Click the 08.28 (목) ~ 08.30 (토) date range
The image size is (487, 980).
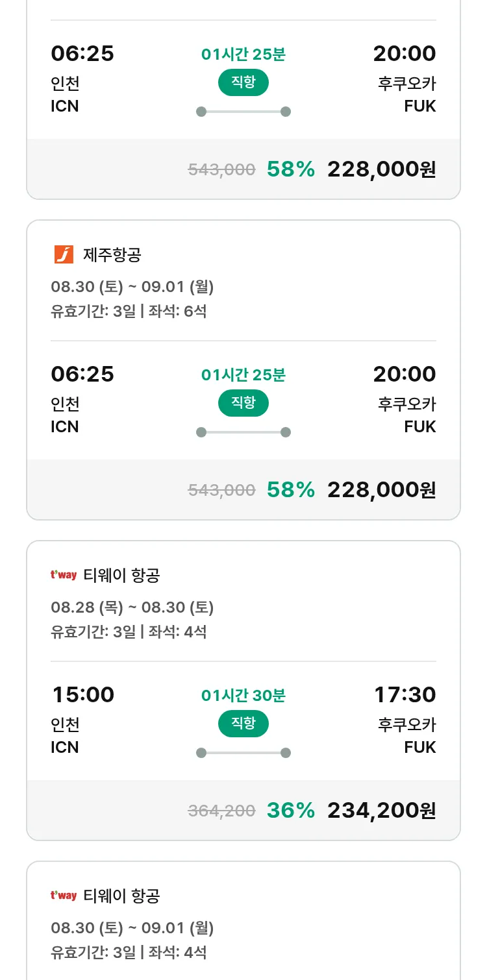click(132, 607)
